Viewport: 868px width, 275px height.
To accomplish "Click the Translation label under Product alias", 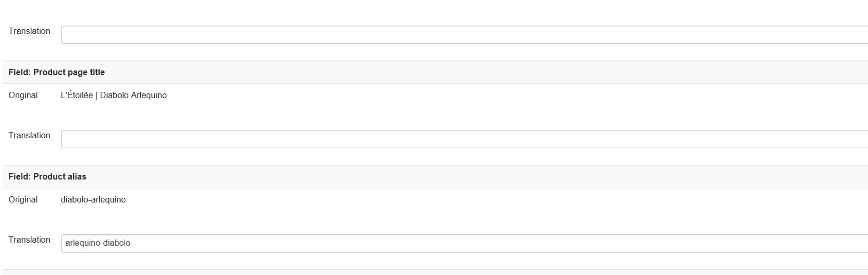I will (29, 240).
